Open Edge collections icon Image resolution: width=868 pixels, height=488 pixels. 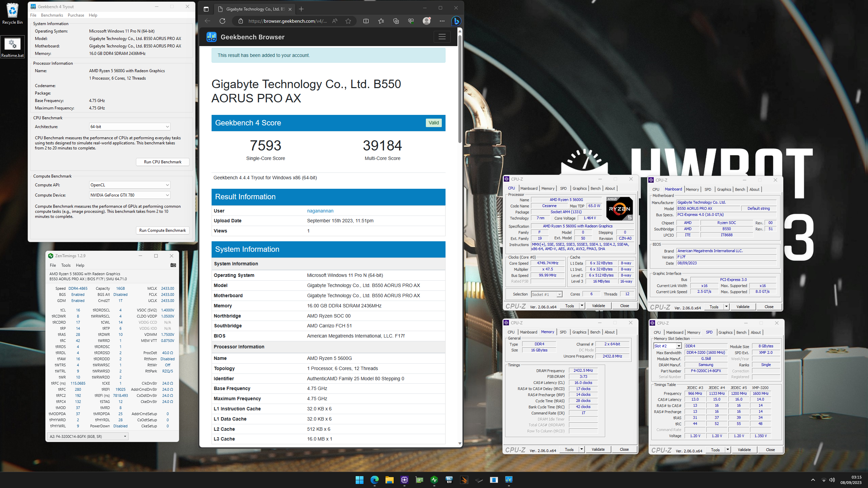396,21
